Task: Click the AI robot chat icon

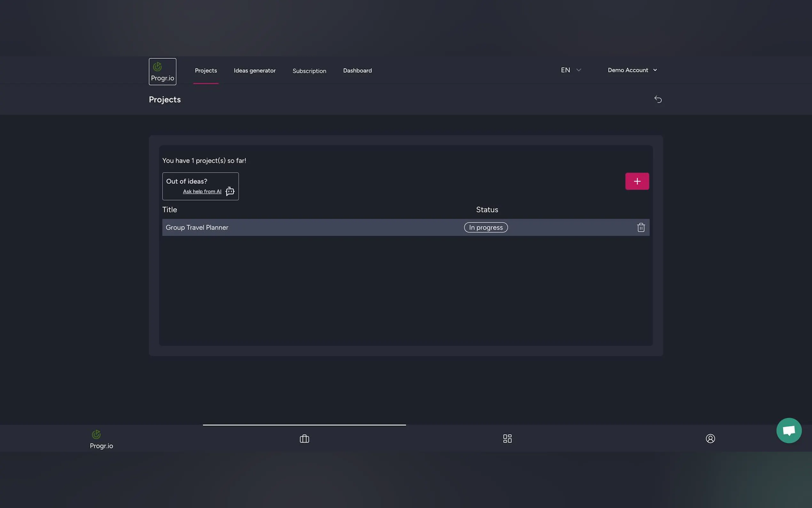Action: coord(230,191)
